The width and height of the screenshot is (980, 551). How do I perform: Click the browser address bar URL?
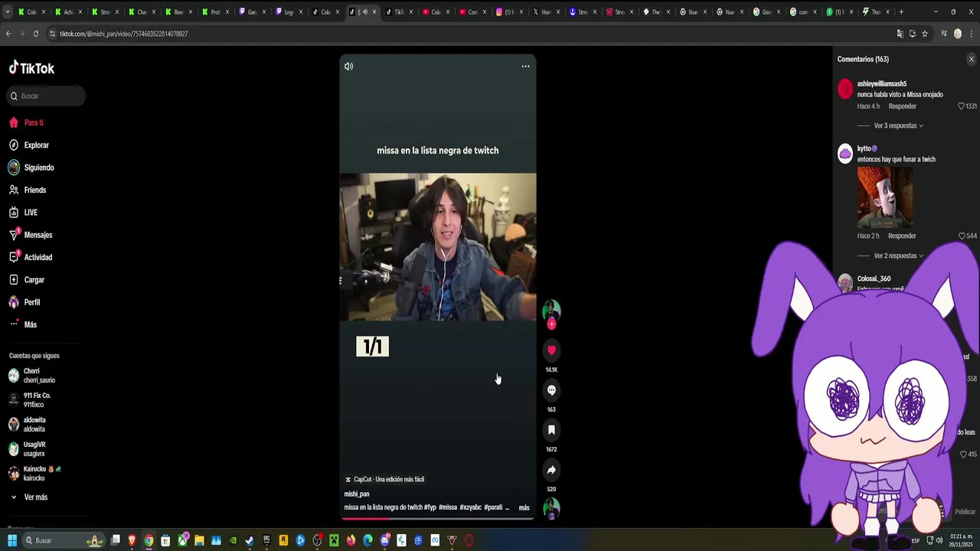[123, 34]
